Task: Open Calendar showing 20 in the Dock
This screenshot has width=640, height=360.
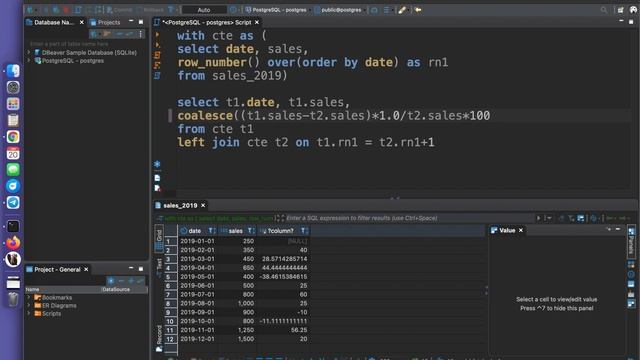Action: pos(13,153)
